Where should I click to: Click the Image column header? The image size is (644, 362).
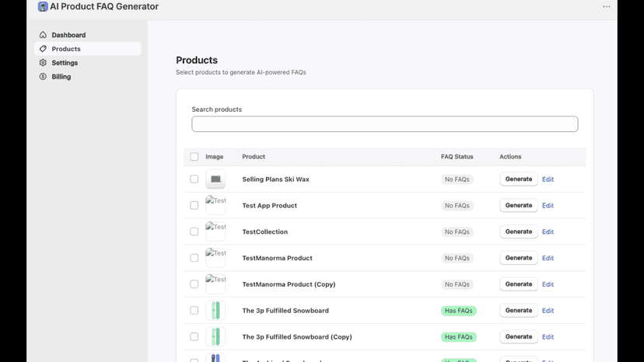[215, 157]
